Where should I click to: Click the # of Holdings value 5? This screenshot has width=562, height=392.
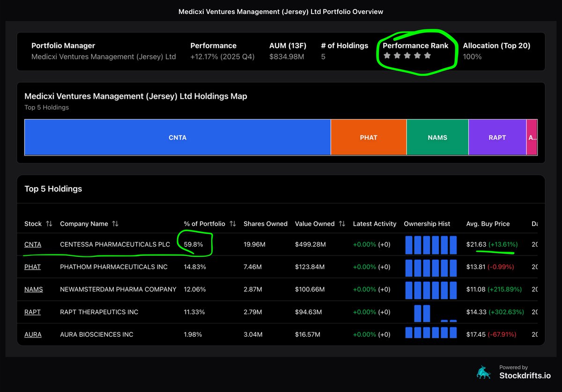click(x=323, y=57)
